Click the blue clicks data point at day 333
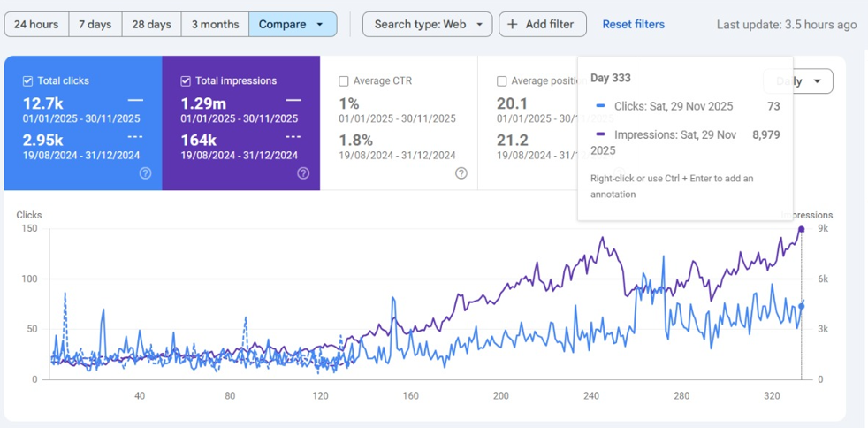Viewport: 868px width, 428px height. pyautogui.click(x=802, y=306)
